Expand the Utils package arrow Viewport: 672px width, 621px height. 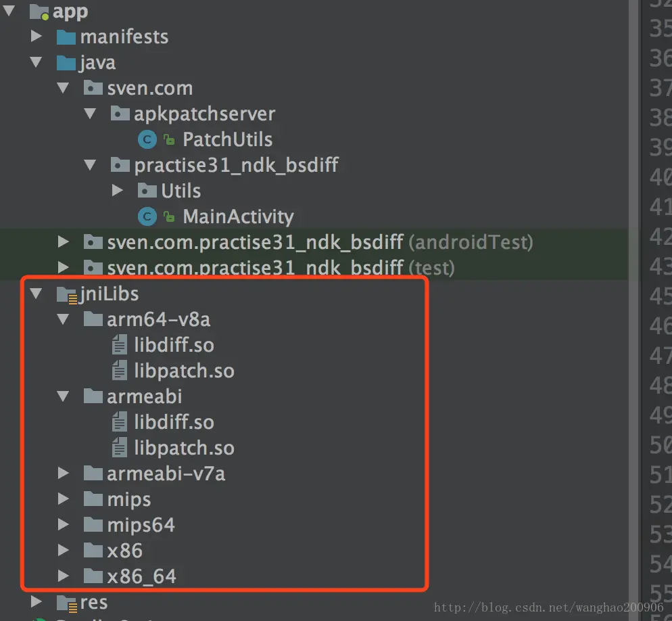118,190
